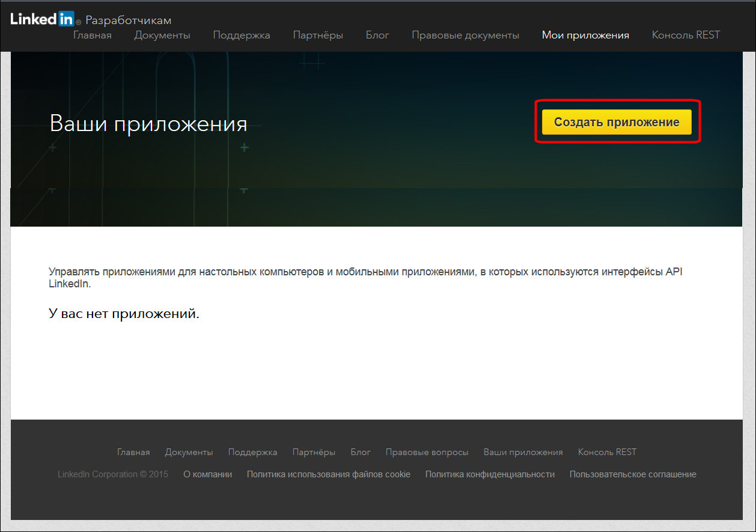This screenshot has height=532, width=756.
Task: Open Документы in top navigation
Action: 162,35
